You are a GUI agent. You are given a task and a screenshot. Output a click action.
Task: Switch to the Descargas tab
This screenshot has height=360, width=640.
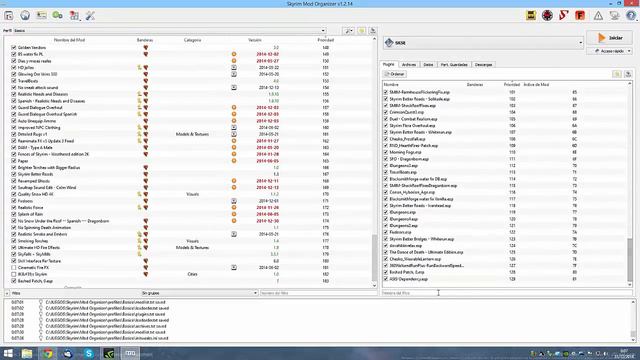(484, 64)
